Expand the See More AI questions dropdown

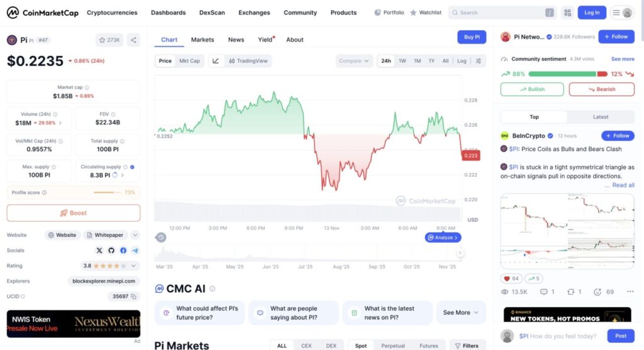pos(460,313)
